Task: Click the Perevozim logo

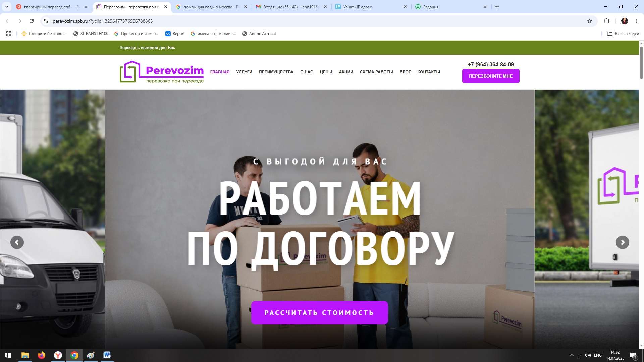Action: [x=162, y=72]
